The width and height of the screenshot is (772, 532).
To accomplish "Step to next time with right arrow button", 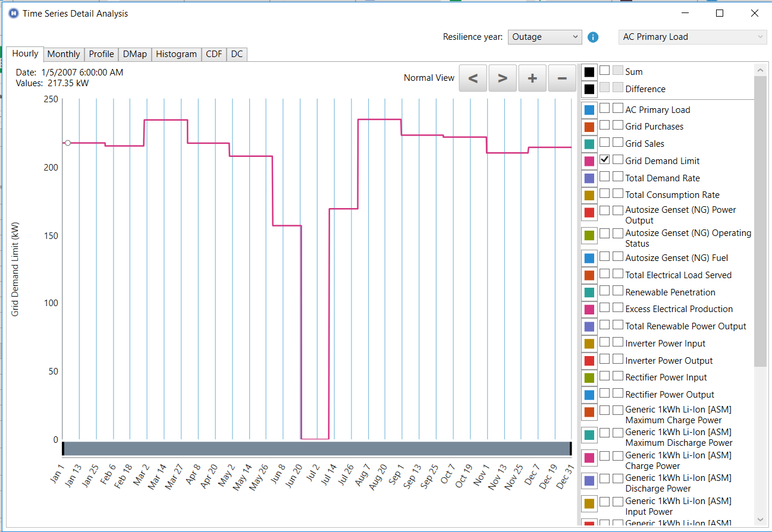I will coord(502,77).
